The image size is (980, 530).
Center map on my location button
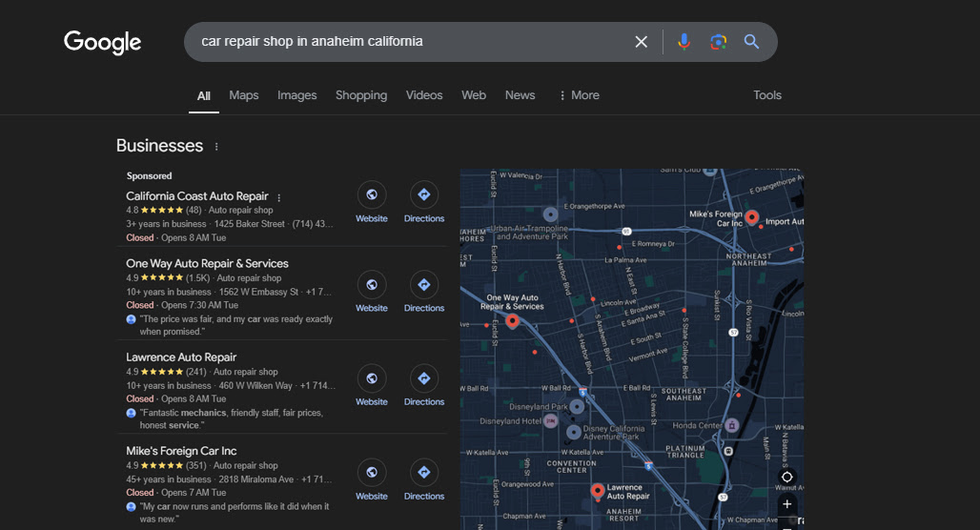(x=786, y=477)
